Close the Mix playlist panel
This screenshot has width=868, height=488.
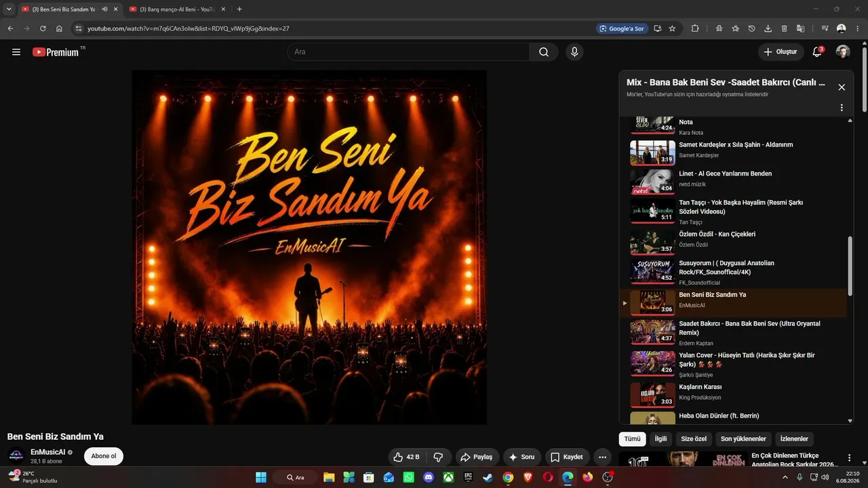[x=842, y=87]
